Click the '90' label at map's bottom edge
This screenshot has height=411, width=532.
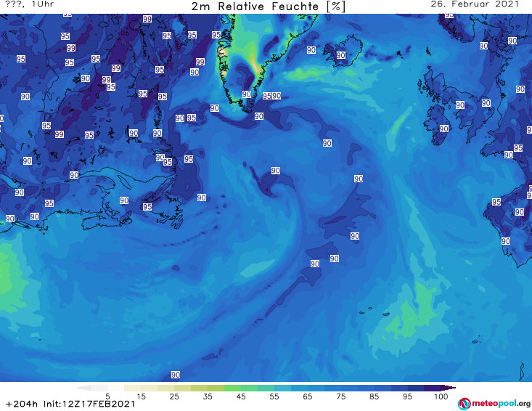[176, 375]
